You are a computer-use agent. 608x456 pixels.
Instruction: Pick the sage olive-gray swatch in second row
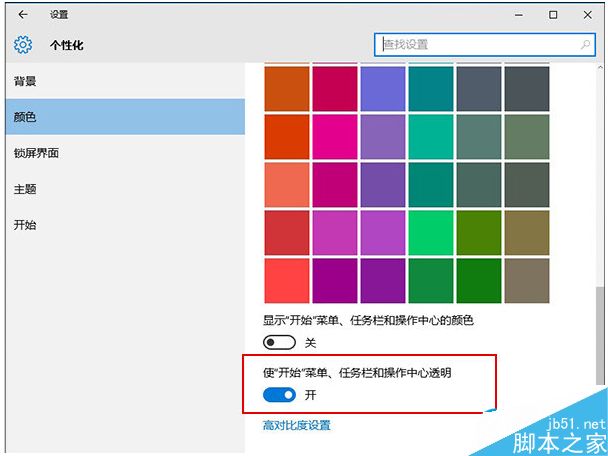[x=527, y=137]
